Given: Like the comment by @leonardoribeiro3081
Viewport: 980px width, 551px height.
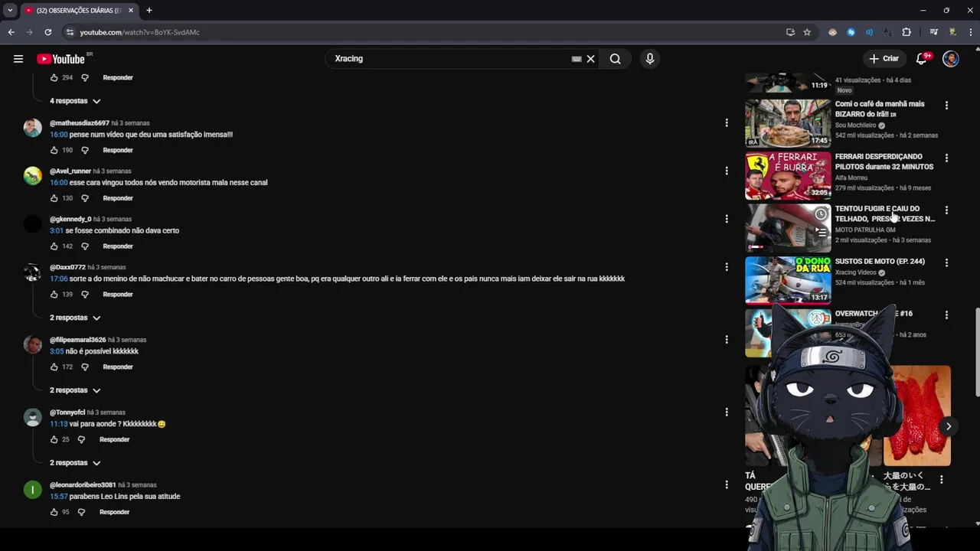Looking at the screenshot, I should pos(54,513).
